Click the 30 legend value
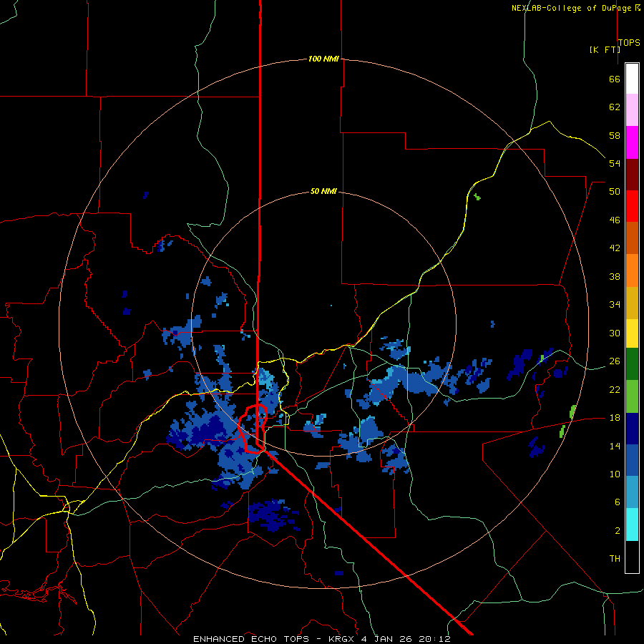644x644 pixels. coord(615,333)
